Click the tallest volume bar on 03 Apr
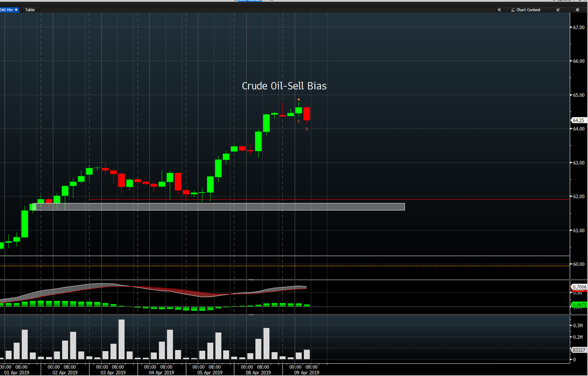 tap(122, 339)
